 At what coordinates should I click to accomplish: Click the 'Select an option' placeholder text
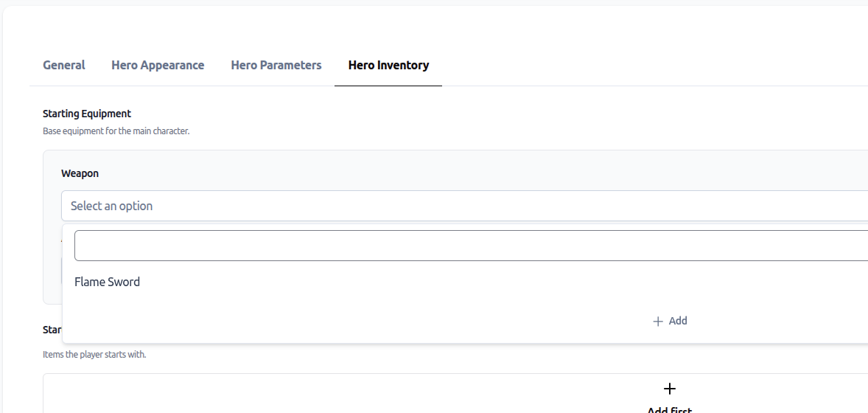[111, 206]
